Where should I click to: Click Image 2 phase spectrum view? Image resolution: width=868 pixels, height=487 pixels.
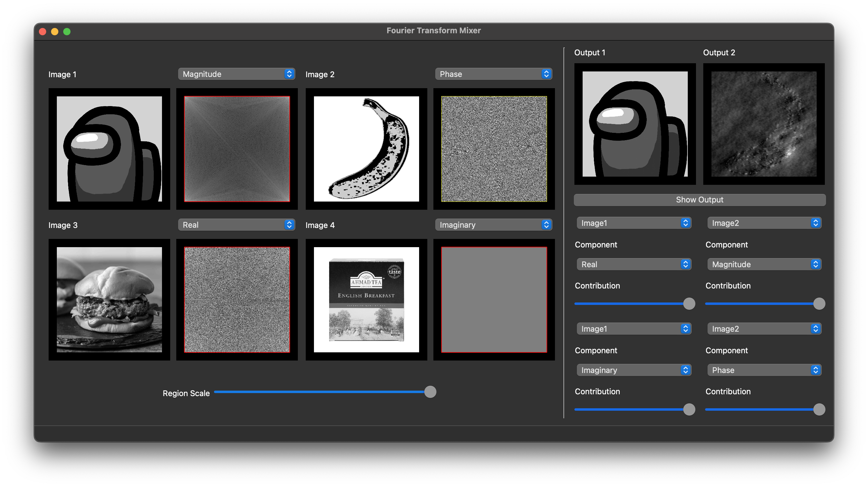coord(494,149)
